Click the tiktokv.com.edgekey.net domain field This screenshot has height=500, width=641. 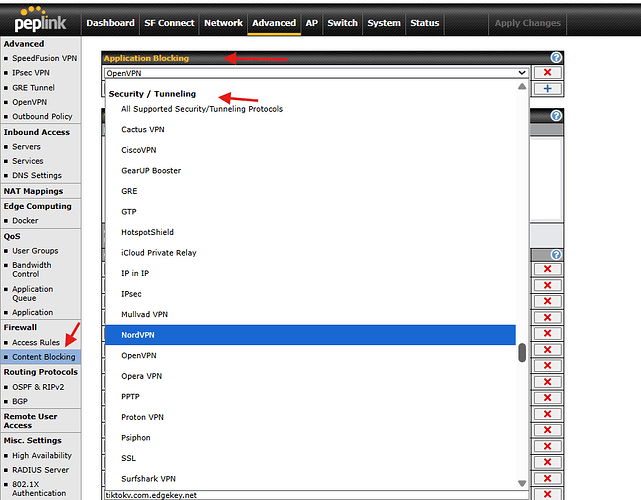click(x=316, y=495)
